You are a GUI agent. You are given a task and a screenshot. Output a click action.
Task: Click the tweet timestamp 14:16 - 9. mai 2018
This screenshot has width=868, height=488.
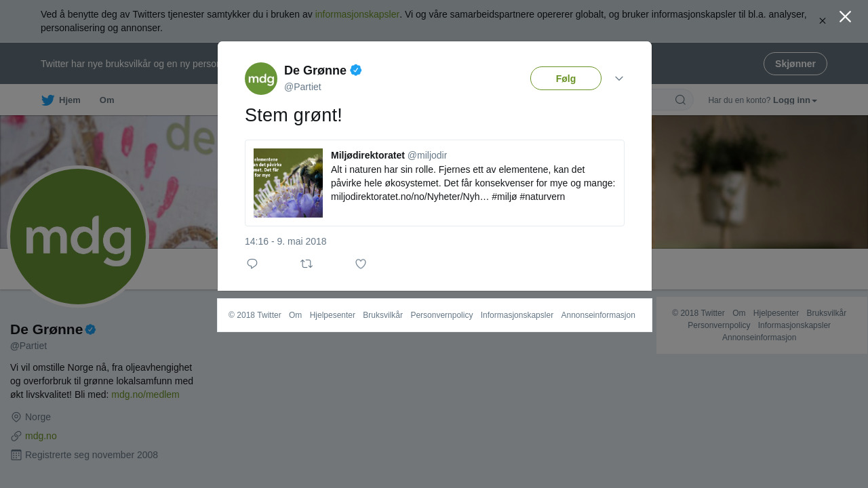(285, 241)
